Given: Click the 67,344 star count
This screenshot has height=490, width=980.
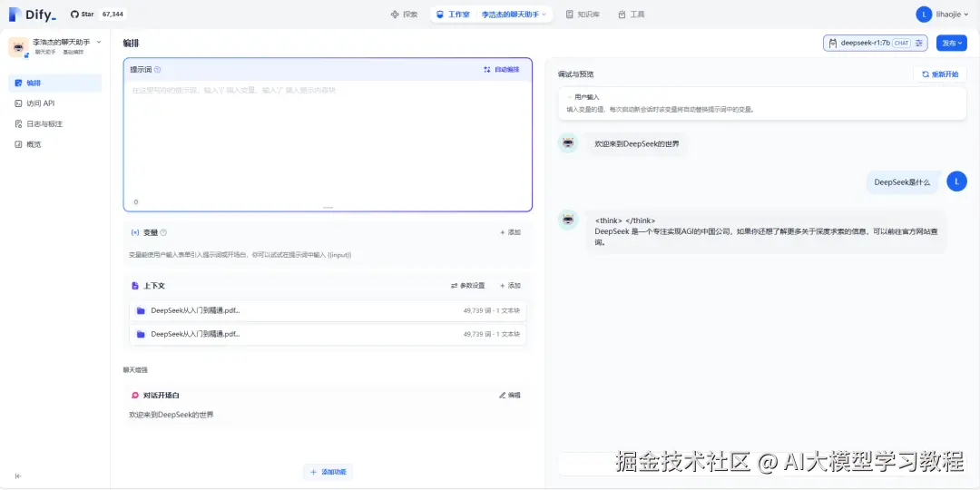Looking at the screenshot, I should [x=113, y=14].
